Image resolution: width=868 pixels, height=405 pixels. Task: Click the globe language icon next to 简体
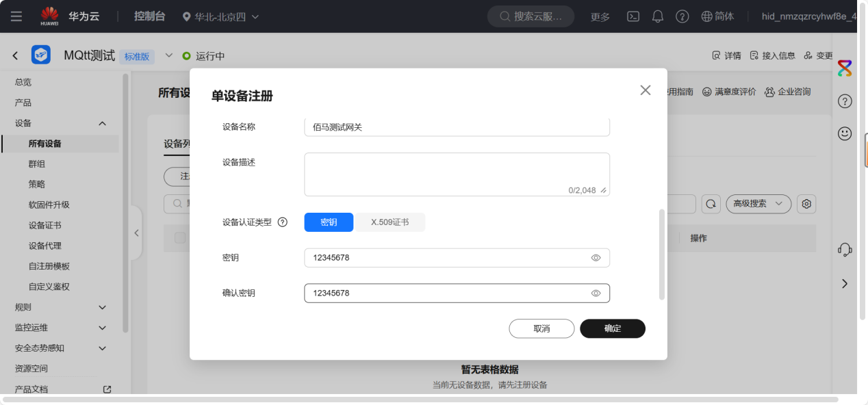pos(705,16)
